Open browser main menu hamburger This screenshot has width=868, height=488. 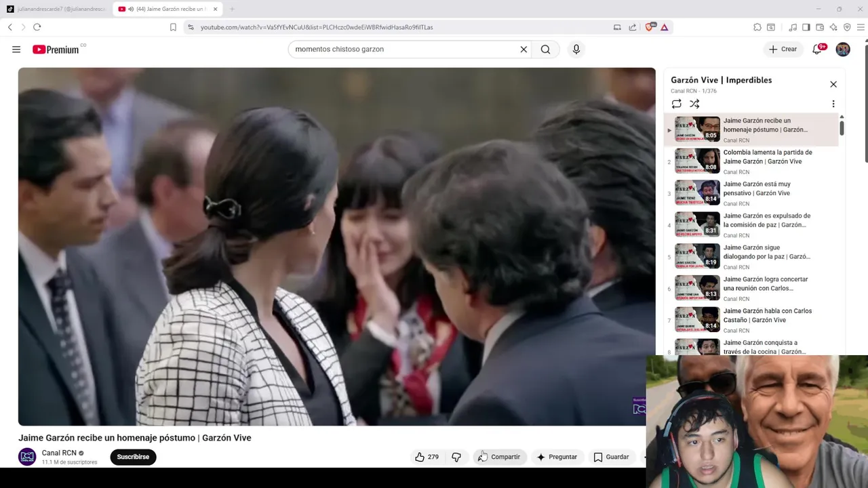pos(861,27)
